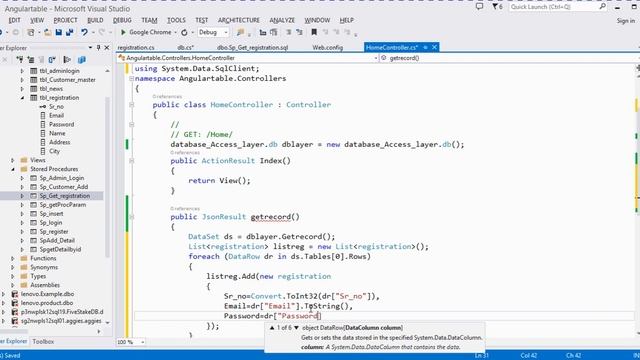
Task: Click the Pin icon on the Server Explorer panel
Action: point(98,48)
